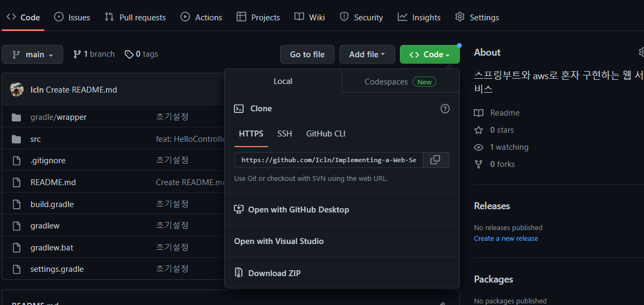
Task: Open the 초기설정 commit on build.gradle row
Action: [172, 204]
